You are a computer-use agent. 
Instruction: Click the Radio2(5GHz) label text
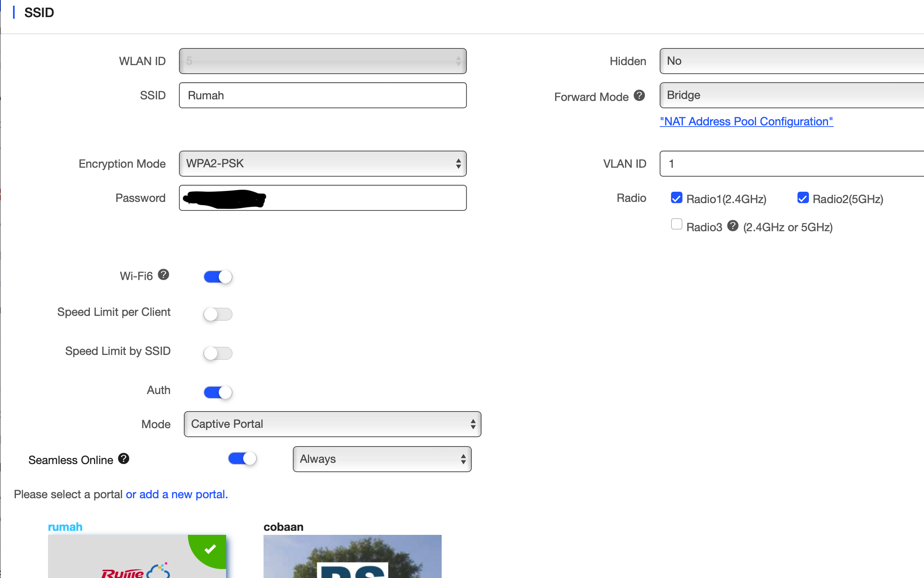click(x=848, y=199)
